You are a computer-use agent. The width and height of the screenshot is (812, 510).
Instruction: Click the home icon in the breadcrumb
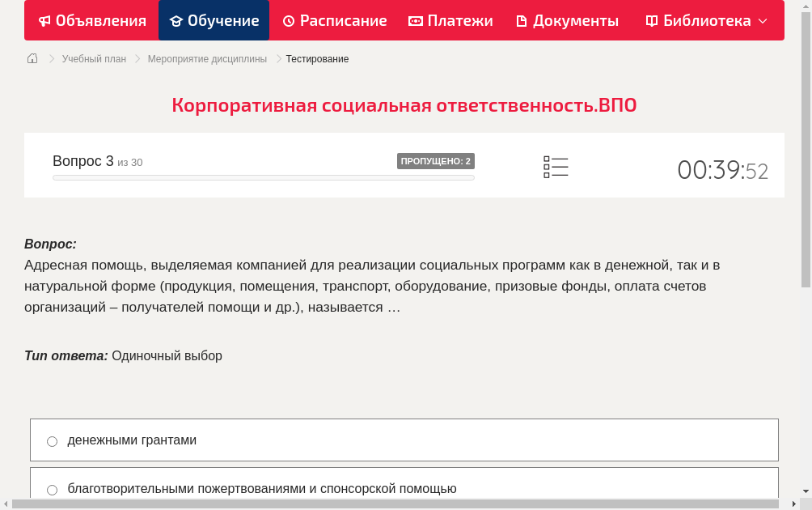(32, 58)
